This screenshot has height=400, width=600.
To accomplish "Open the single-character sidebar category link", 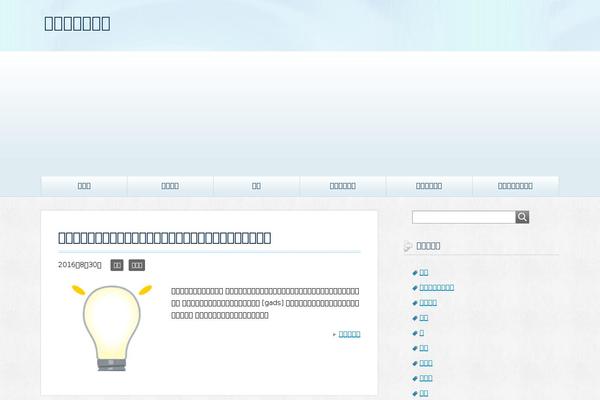I will click(422, 333).
